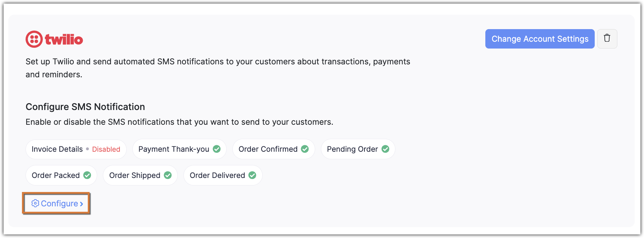The width and height of the screenshot is (644, 238).
Task: Click the gear icon beside Configure
Action: tap(35, 203)
